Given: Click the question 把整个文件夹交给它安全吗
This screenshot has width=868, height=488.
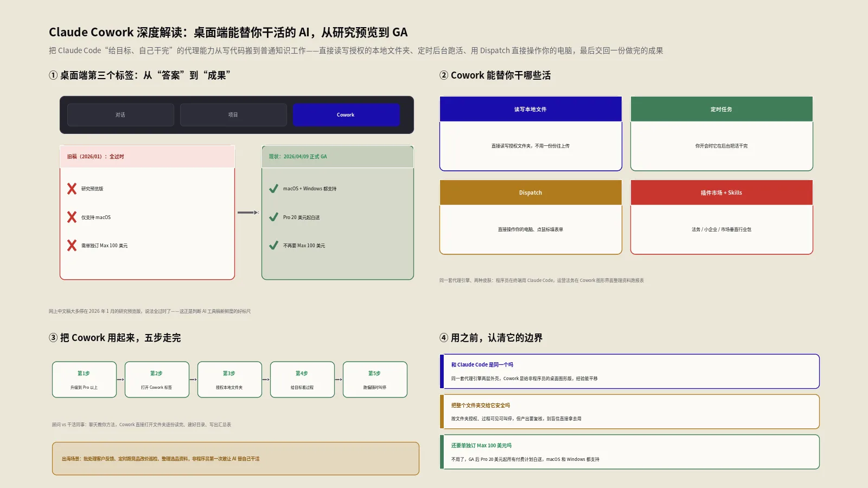Looking at the screenshot, I should 481,405.
